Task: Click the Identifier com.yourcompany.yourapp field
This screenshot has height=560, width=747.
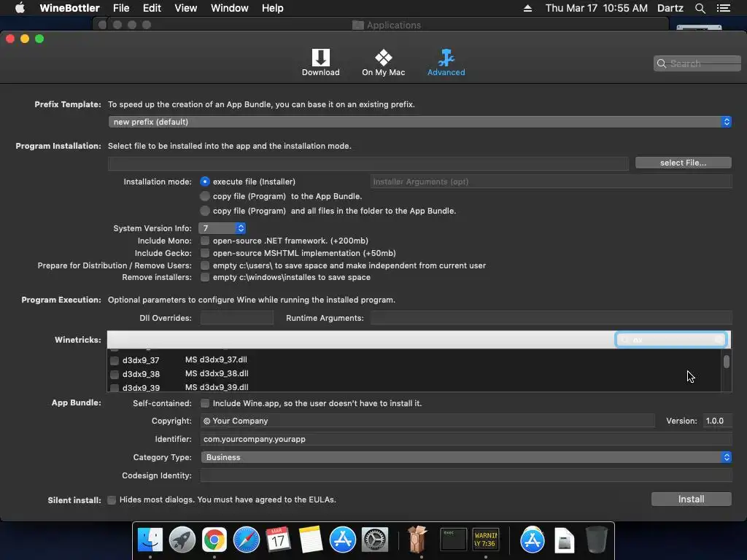Action: click(466, 439)
